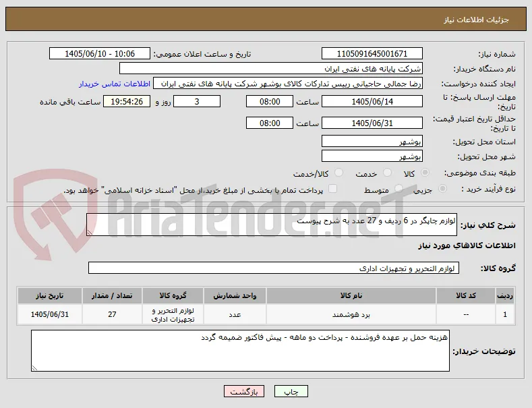
Task: Click the table need date cell 1405/06/31
Action: click(x=49, y=315)
